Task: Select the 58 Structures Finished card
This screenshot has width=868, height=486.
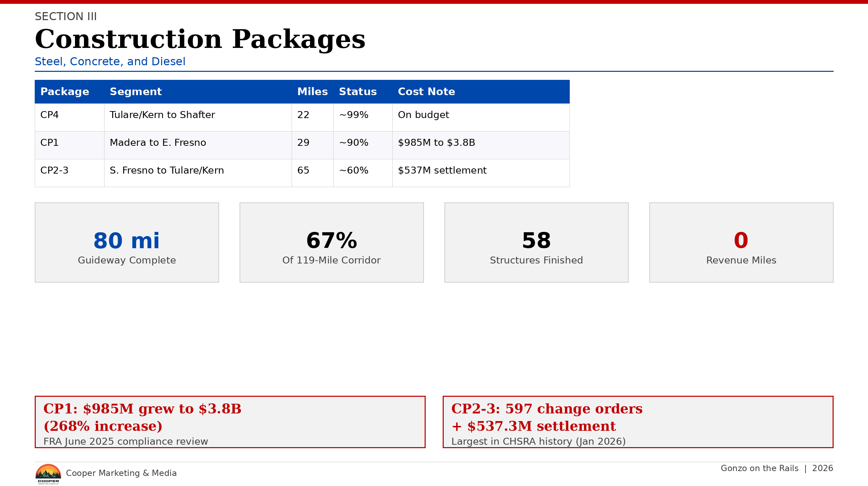Action: [x=536, y=242]
